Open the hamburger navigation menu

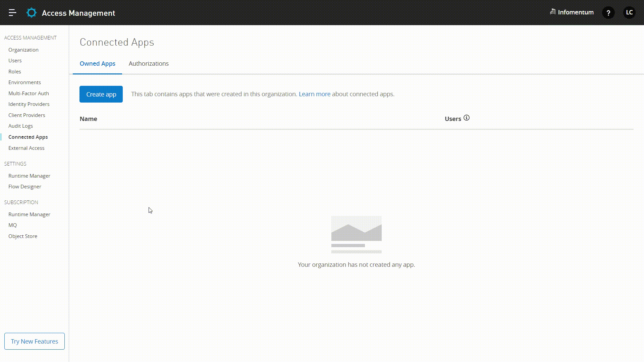12,13
